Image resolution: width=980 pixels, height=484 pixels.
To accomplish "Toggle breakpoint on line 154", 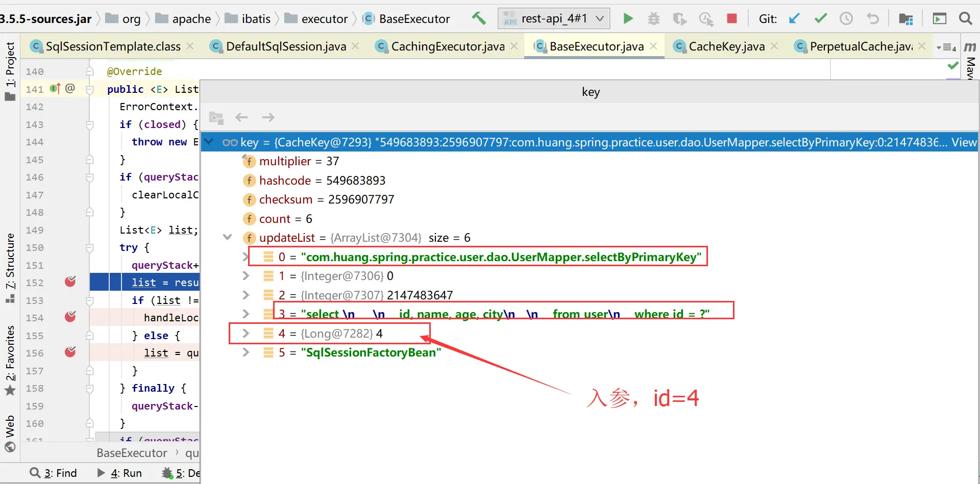I will [x=70, y=317].
